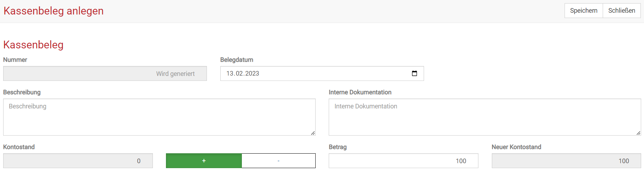Click the read-only Kontostand field showing 0
This screenshot has height=178, width=644.
point(78,161)
